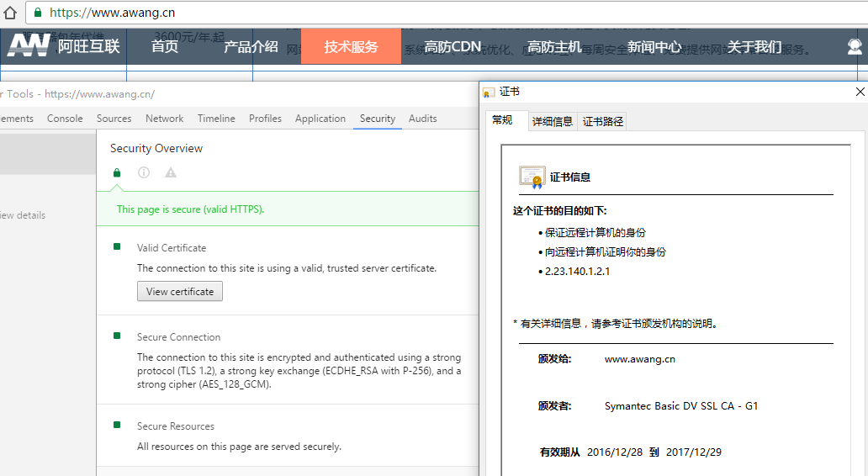Image resolution: width=868 pixels, height=476 pixels.
Task: Click the AW 阿旺互联 site logo
Action: pos(64,46)
